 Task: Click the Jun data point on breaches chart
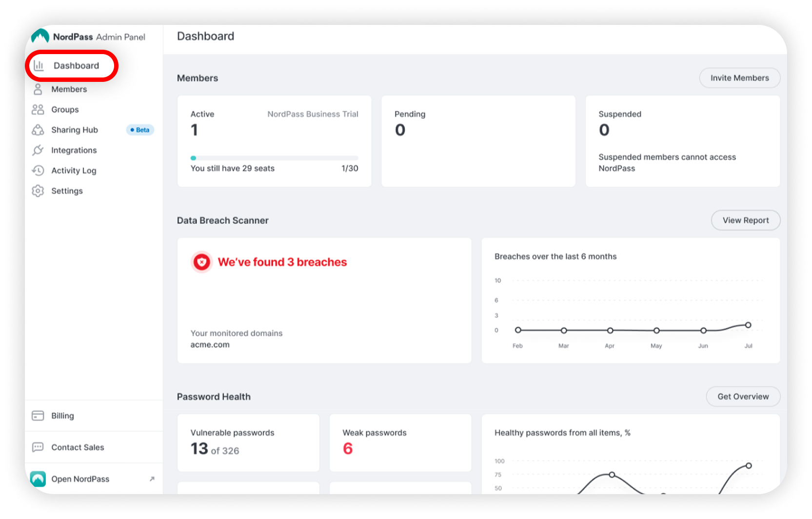tap(703, 330)
